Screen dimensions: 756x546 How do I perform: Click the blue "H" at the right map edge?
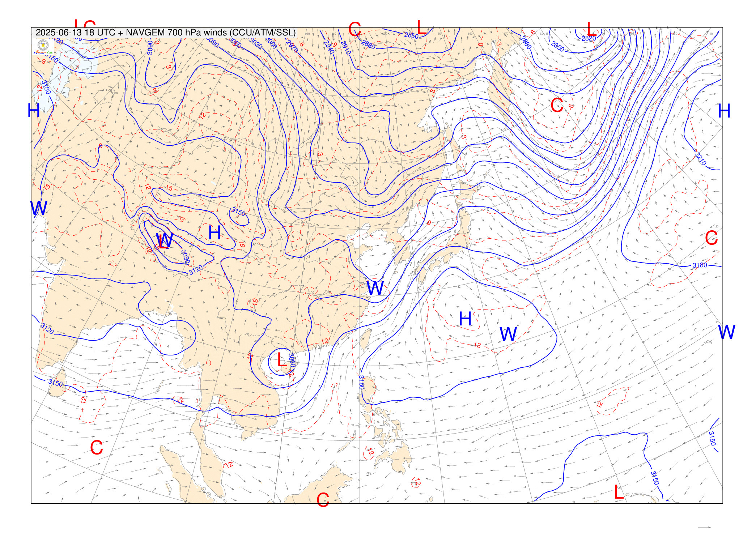point(724,111)
